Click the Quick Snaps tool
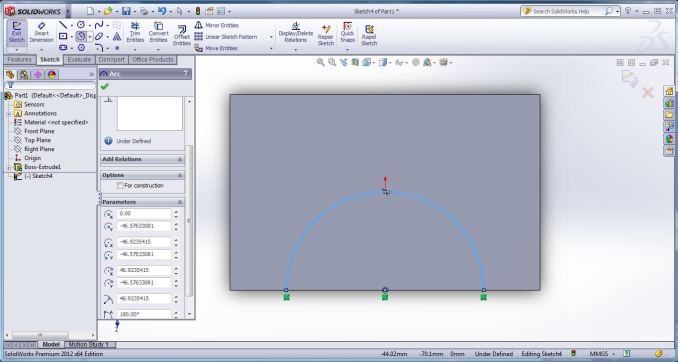The image size is (678, 362). 347,32
